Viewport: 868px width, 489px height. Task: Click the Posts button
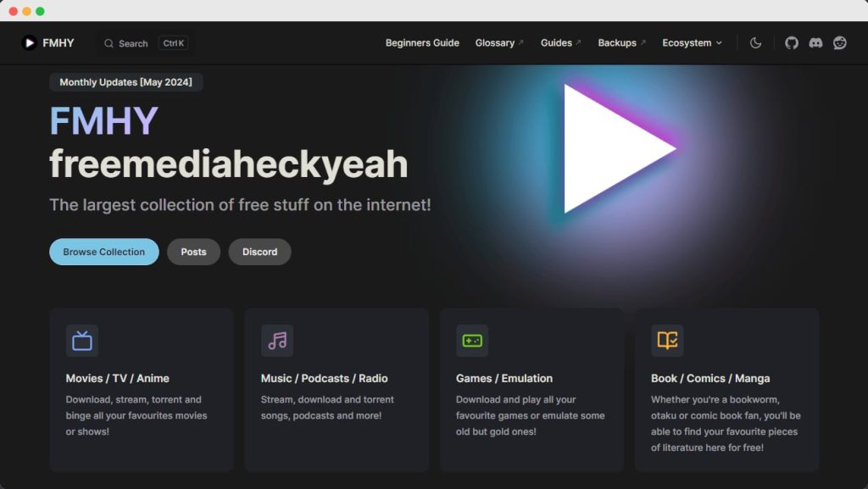tap(193, 252)
